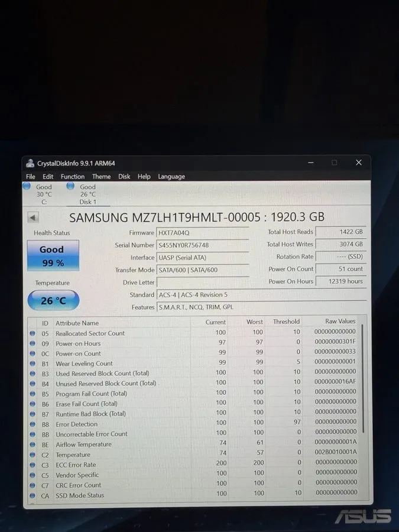Select the ECC Error Rate attribute name
Viewport: 399px width, 532px height.
tap(76, 465)
